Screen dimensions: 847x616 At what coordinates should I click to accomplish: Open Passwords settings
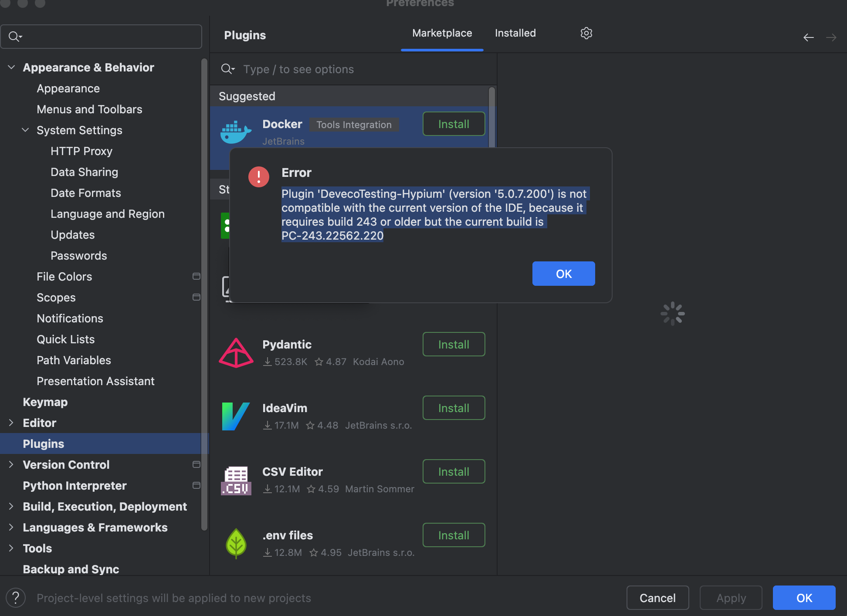[x=78, y=255]
